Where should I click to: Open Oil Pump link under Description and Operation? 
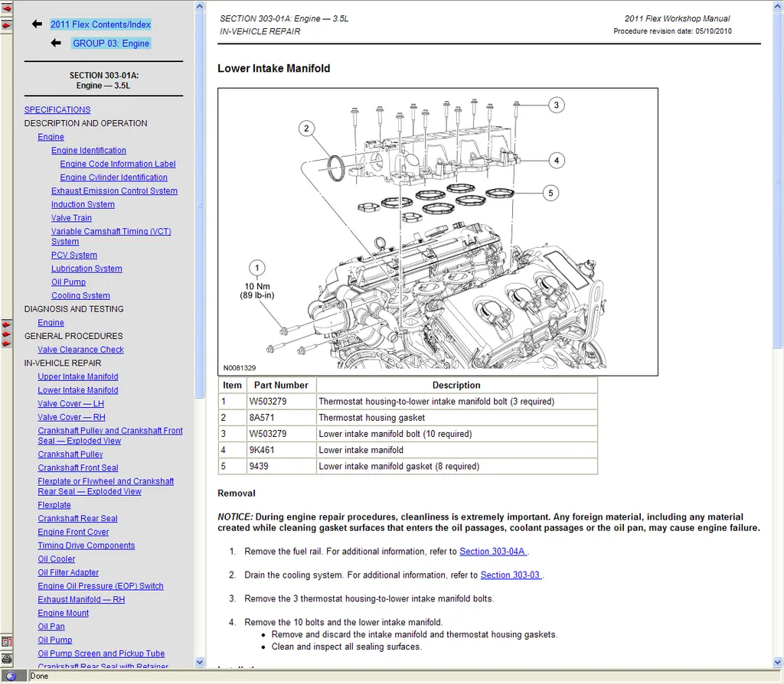pyautogui.click(x=68, y=282)
